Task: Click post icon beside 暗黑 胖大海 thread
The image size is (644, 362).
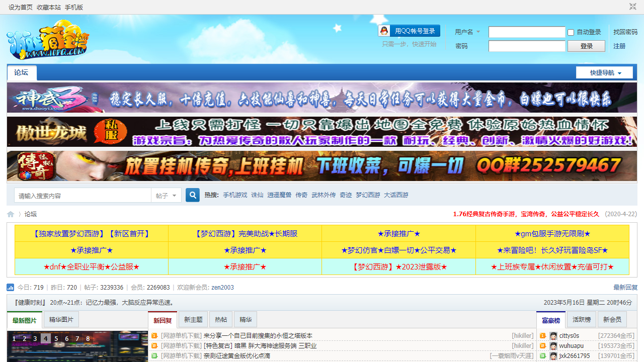Action: [154, 346]
